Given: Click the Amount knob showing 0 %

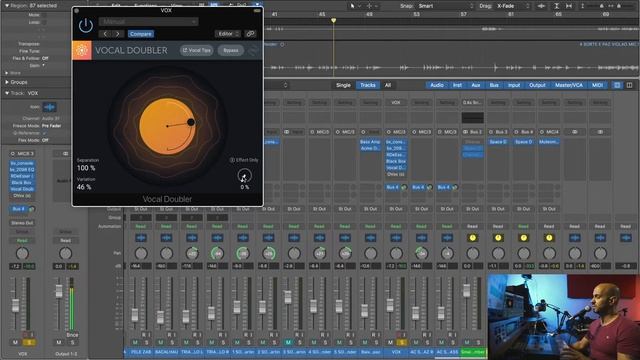Looking at the screenshot, I should [244, 176].
